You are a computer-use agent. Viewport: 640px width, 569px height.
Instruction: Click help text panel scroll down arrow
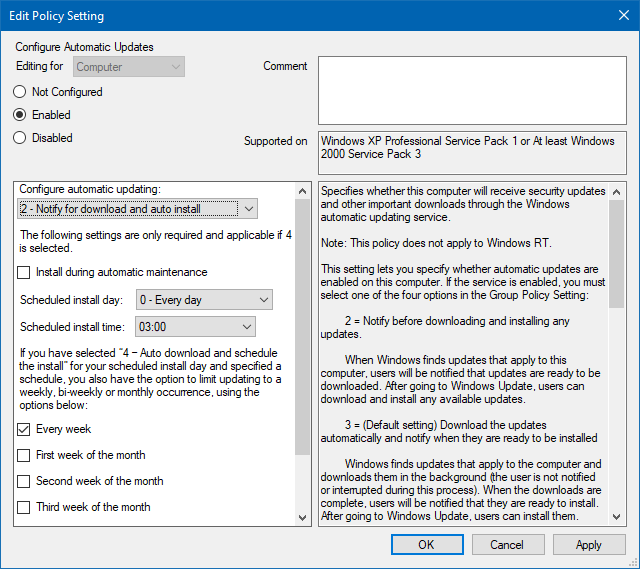click(617, 517)
